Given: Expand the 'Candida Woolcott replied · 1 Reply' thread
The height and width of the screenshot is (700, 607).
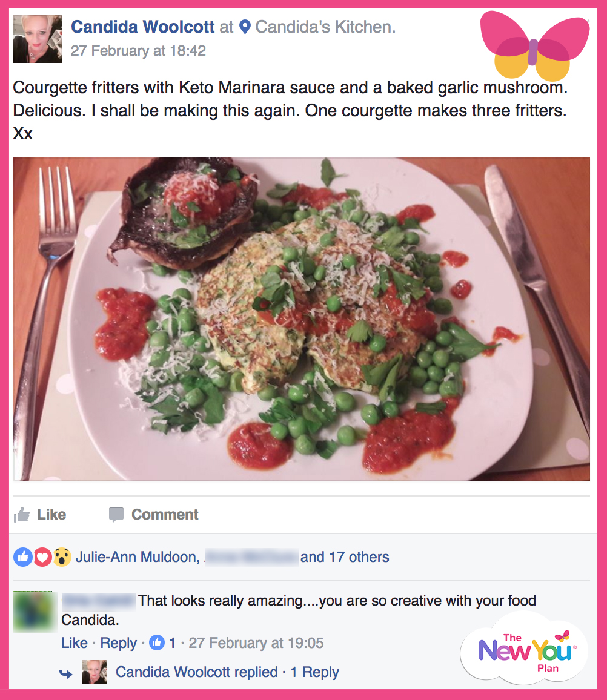Looking at the screenshot, I should [227, 672].
